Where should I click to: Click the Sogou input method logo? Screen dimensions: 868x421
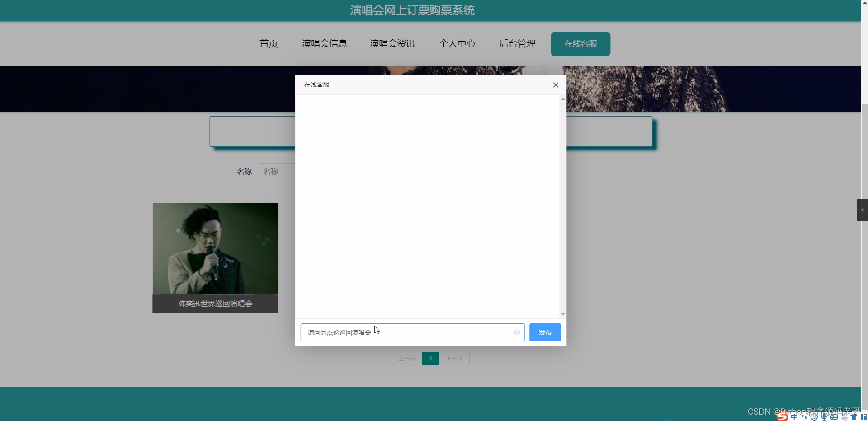pyautogui.click(x=783, y=416)
